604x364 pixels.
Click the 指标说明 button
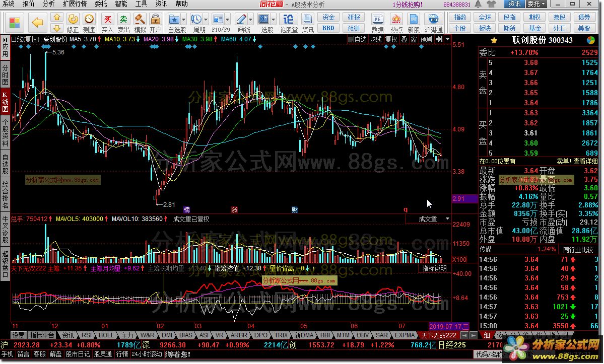[x=435, y=268]
